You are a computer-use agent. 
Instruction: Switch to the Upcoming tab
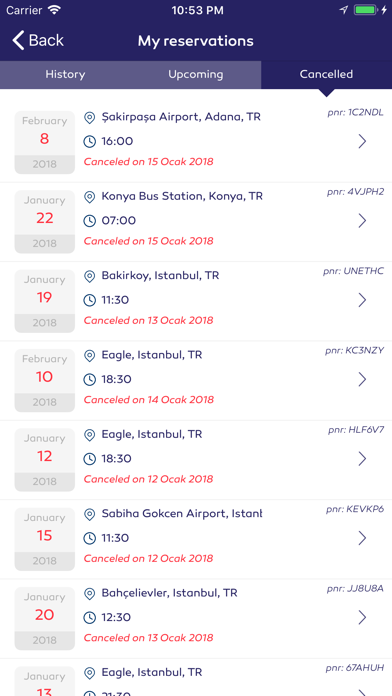click(x=196, y=75)
